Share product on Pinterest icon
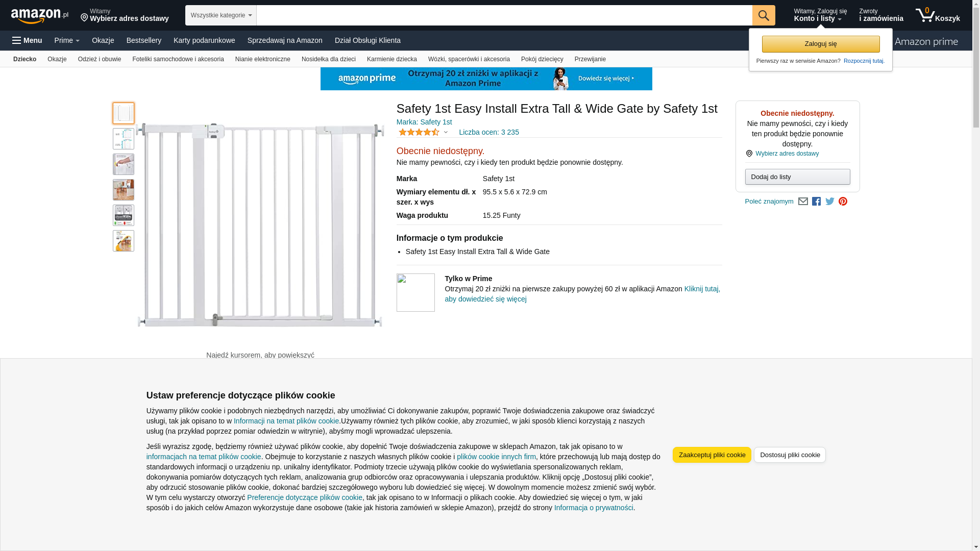Screen dimensions: 980x551 [843, 202]
